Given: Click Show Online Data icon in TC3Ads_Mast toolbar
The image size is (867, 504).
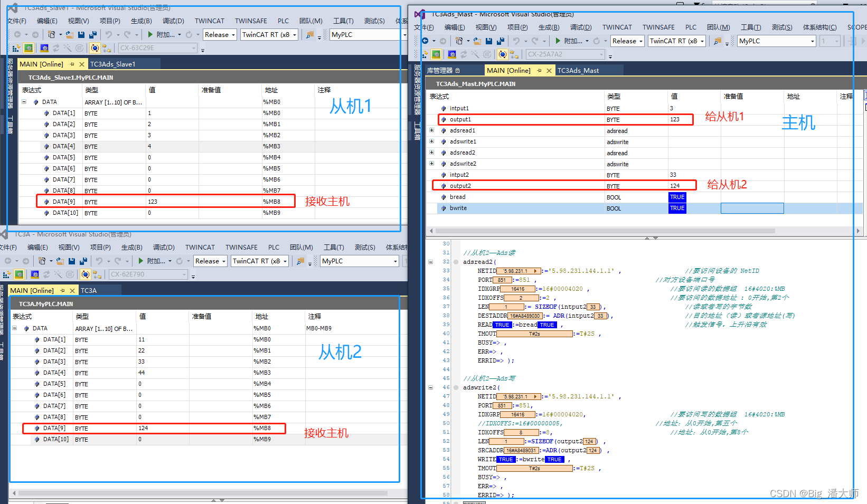Looking at the screenshot, I should coord(502,54).
